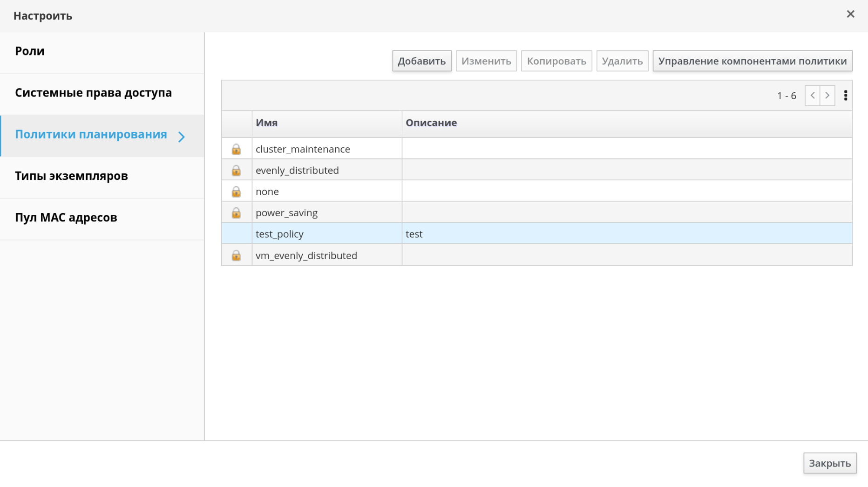
Task: Click Управление компонентами политики button
Action: 752,61
